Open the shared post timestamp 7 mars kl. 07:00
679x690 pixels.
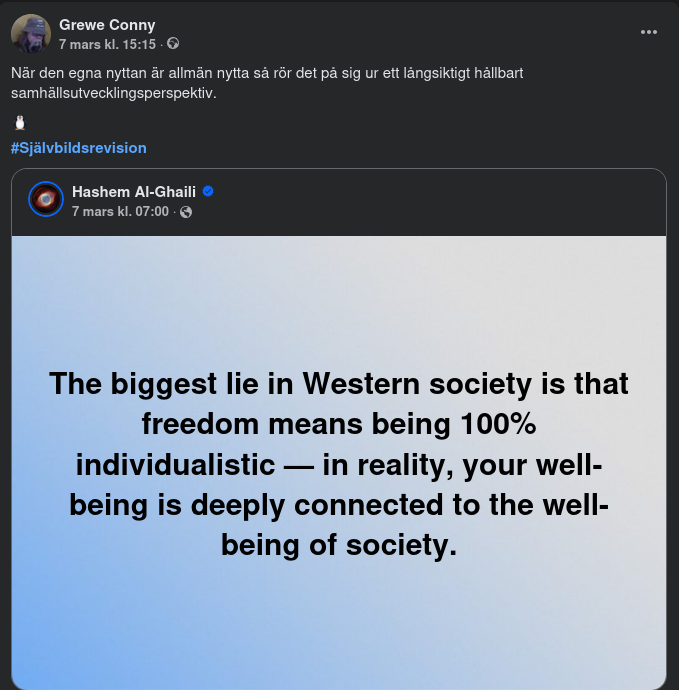pos(120,212)
